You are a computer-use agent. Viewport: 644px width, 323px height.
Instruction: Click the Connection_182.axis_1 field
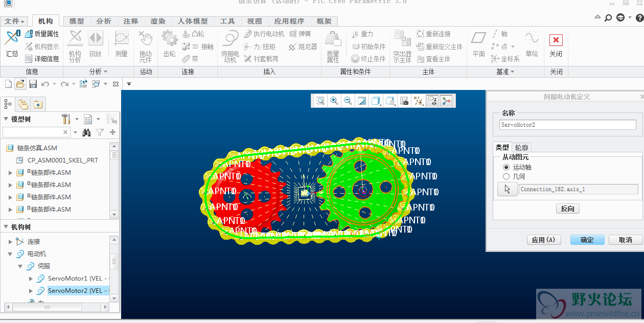579,189
